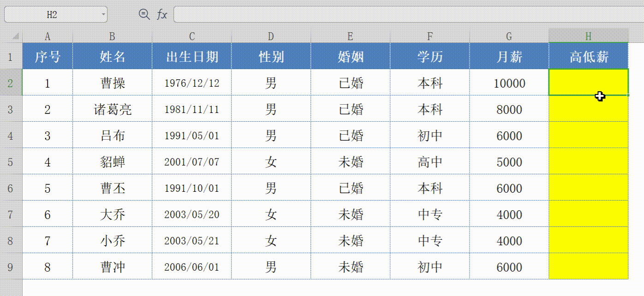The image size is (644, 296).
Task: Select the date cell 2001/07/07
Action: pyautogui.click(x=191, y=162)
